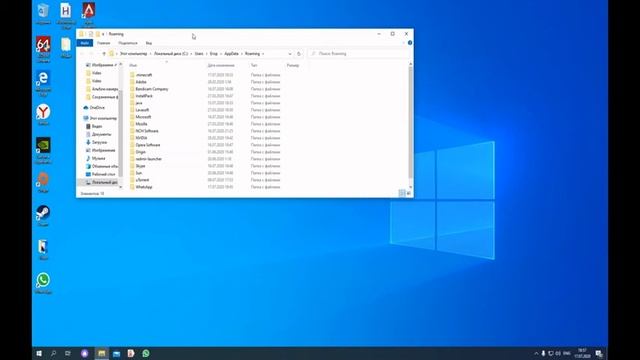Sort by the Тип column header
This screenshot has height=360, width=640.
[x=254, y=65]
